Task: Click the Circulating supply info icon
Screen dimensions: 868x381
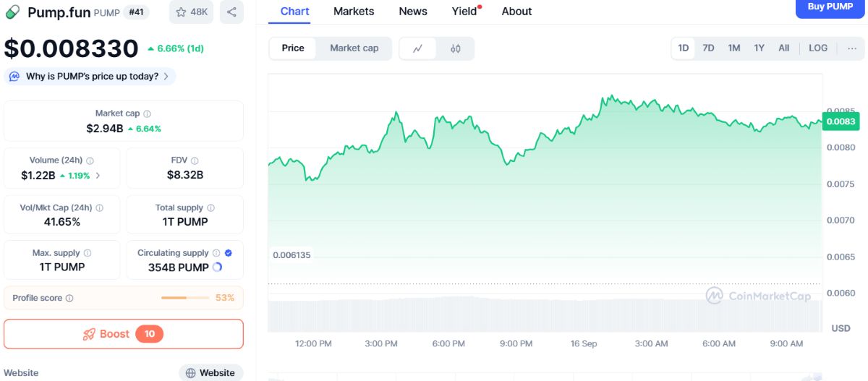Action: click(x=216, y=253)
